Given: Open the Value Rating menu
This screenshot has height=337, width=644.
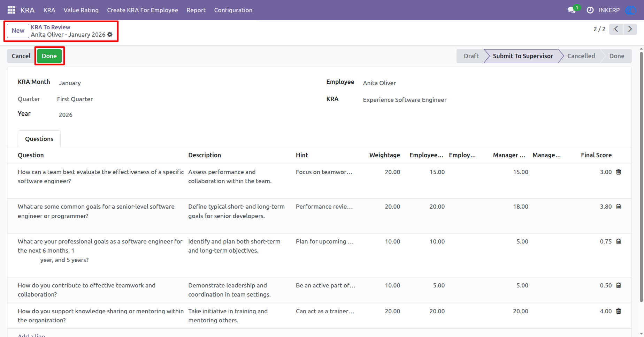Looking at the screenshot, I should point(81,10).
